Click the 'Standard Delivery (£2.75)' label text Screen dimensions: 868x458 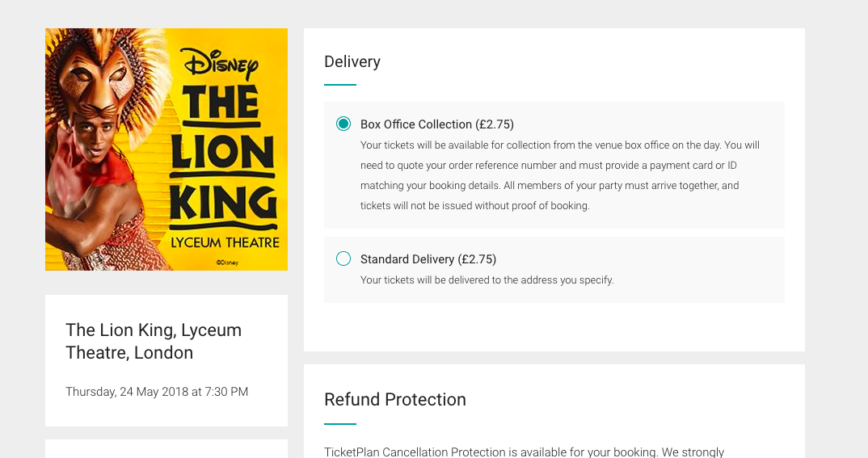point(428,259)
